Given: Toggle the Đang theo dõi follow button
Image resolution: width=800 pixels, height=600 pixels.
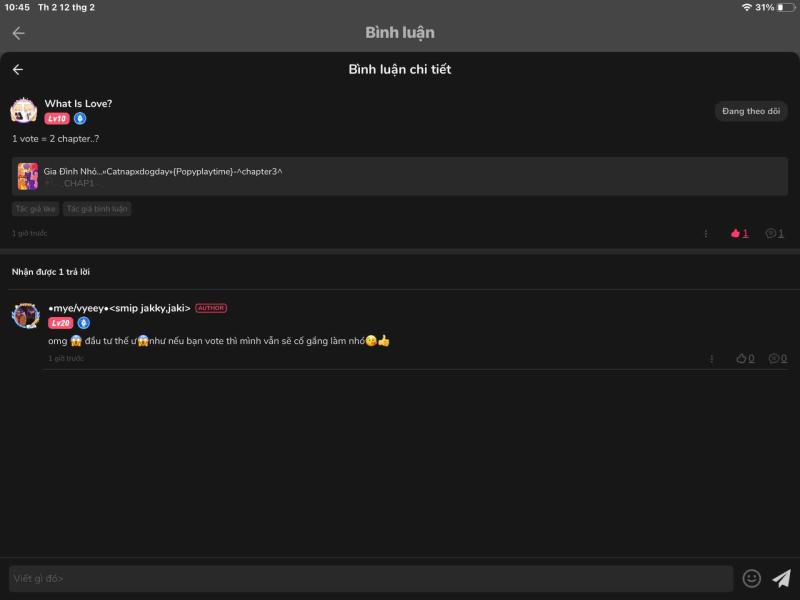Looking at the screenshot, I should (x=751, y=111).
